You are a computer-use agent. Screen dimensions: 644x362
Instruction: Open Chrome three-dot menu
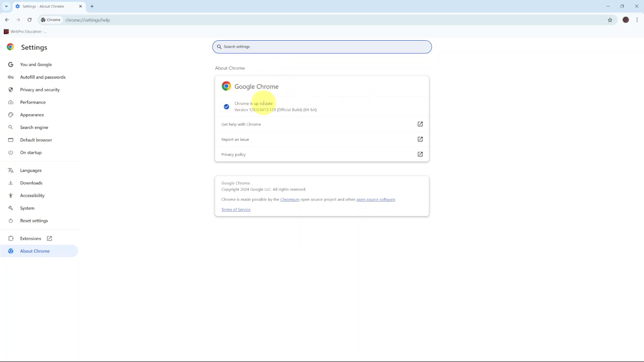637,20
